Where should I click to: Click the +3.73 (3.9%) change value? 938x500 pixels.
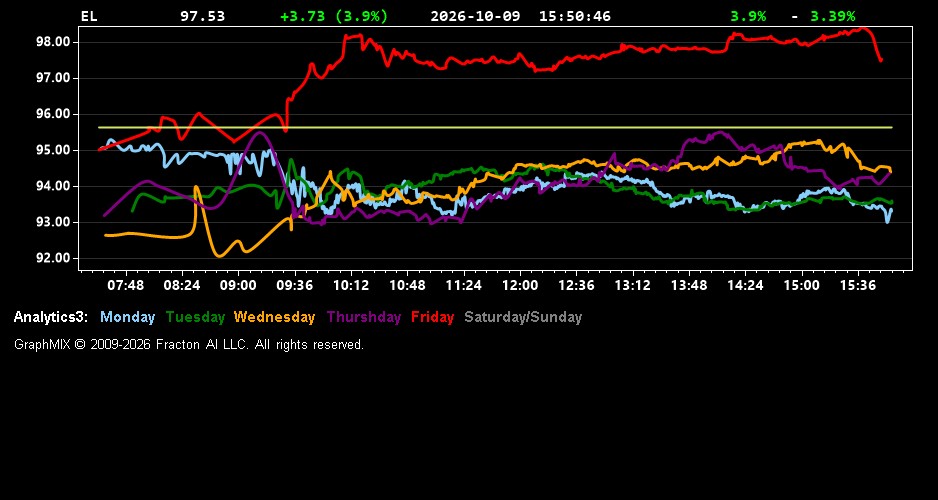click(x=334, y=16)
